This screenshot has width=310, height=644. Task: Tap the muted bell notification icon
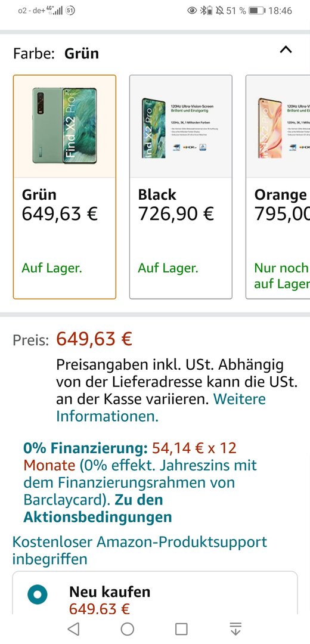tap(220, 11)
